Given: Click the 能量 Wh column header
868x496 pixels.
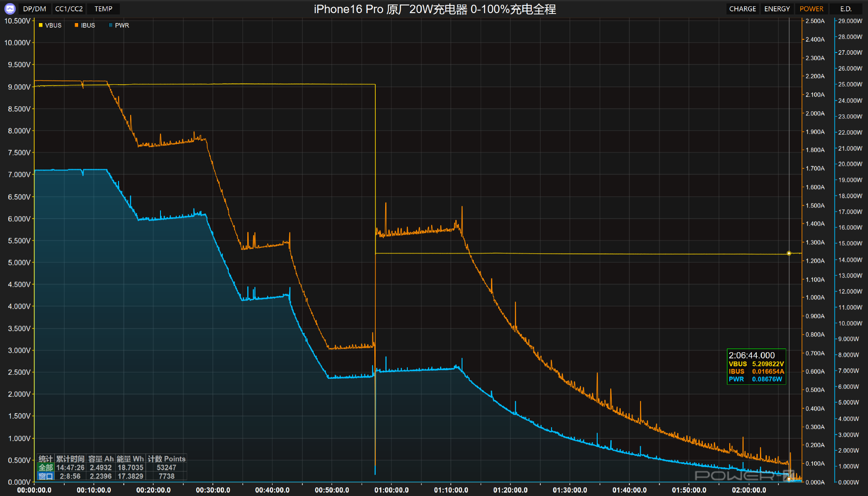Looking at the screenshot, I should (131, 459).
